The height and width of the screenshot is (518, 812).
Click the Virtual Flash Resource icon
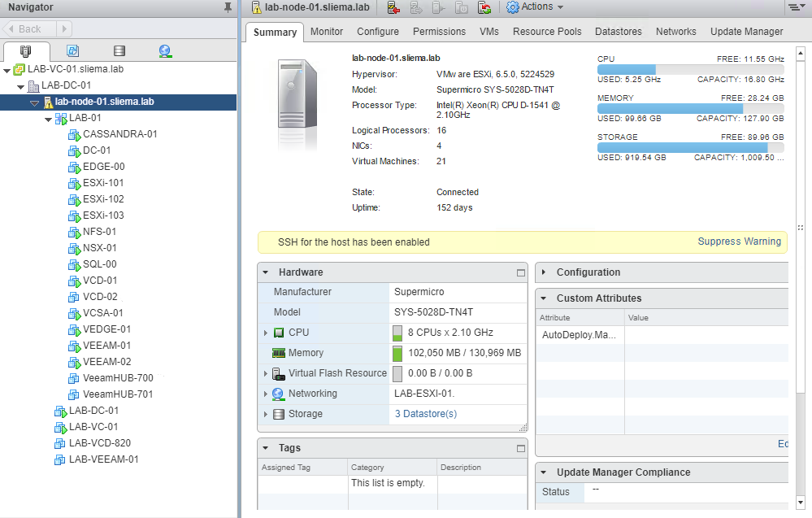point(279,373)
